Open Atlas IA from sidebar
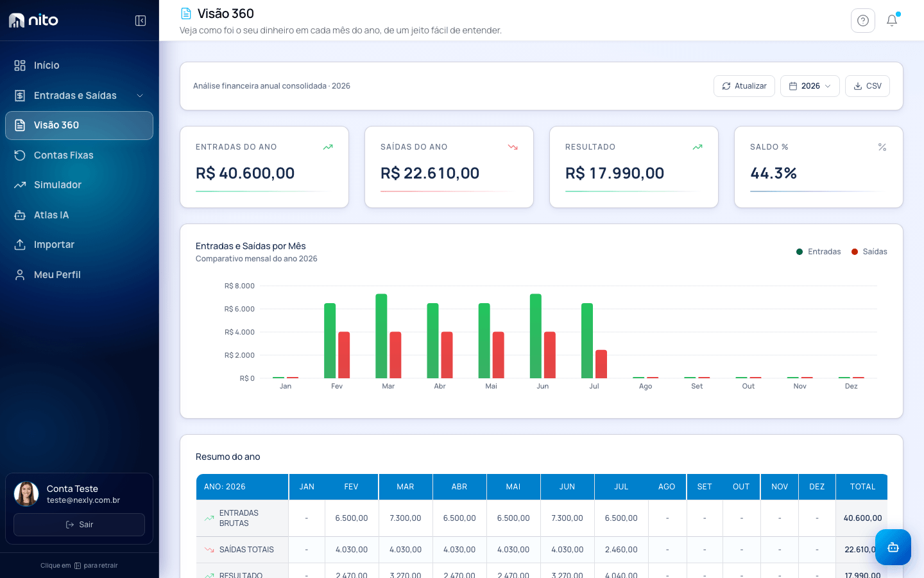 [79, 215]
